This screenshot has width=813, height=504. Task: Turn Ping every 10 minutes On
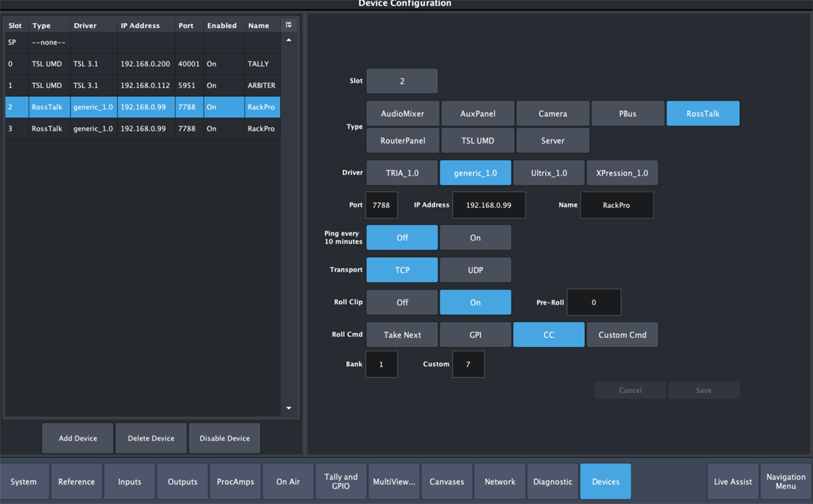coord(475,238)
